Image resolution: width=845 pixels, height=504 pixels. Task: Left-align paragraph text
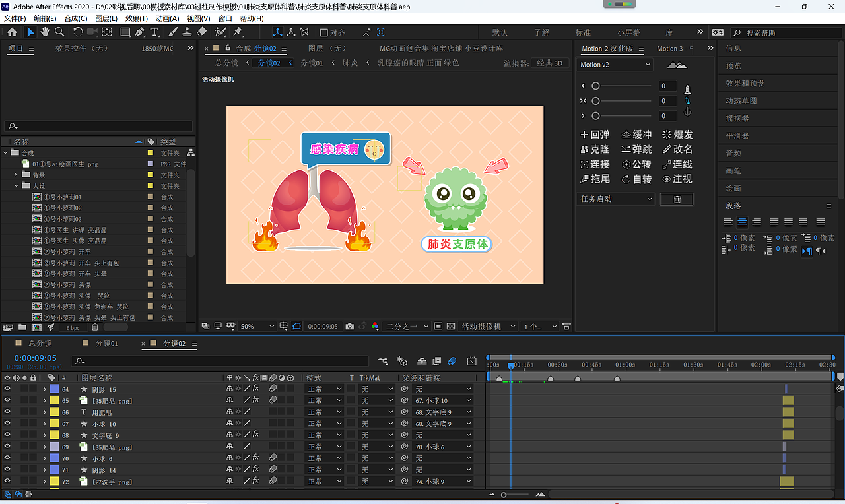click(x=728, y=222)
